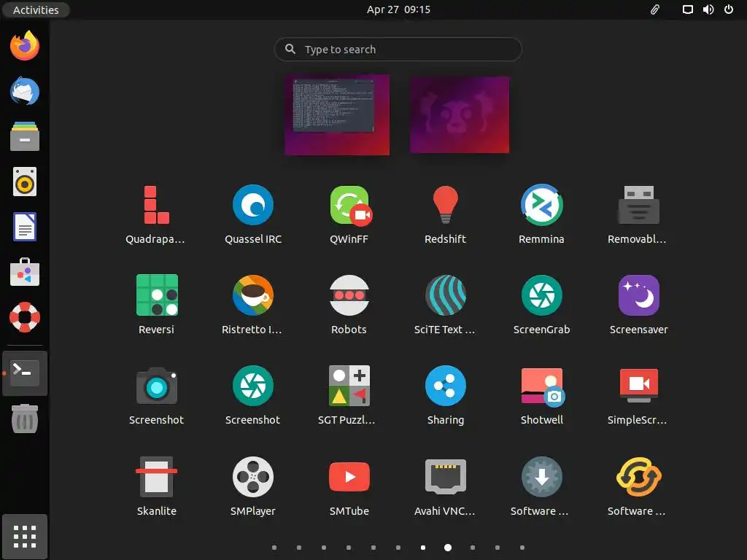
Task: Open SMPlayer
Action: coord(253,486)
